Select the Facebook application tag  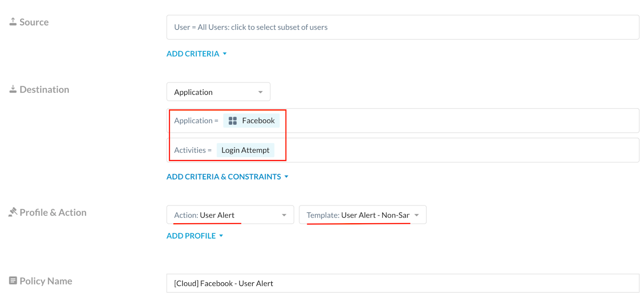[x=252, y=121]
